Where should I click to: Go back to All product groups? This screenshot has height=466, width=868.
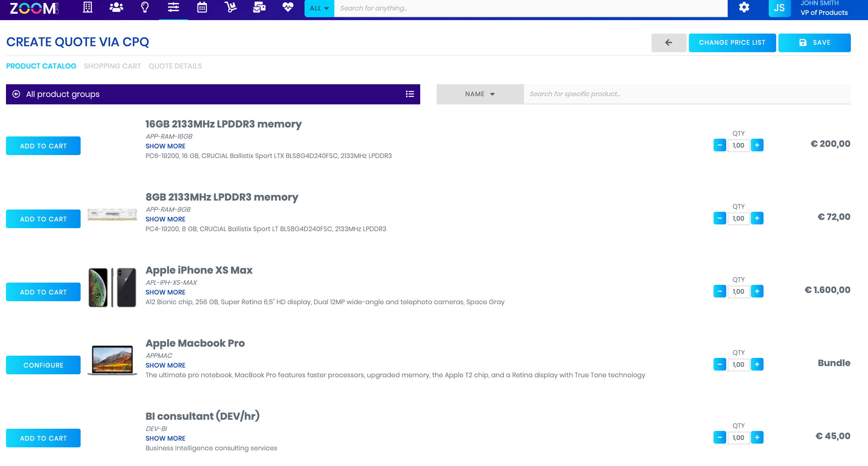pos(16,94)
